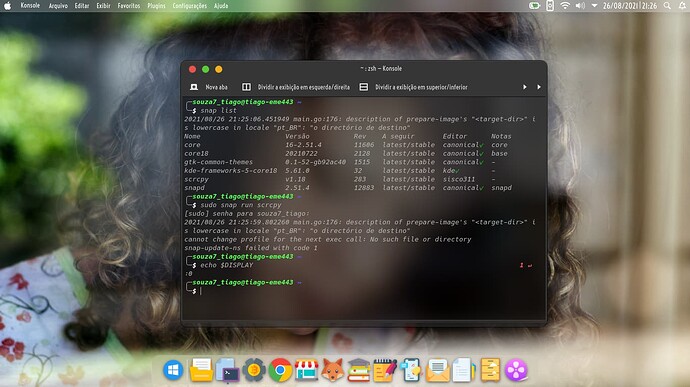Open the terminal icon in dock
This screenshot has height=387, width=690.
click(x=228, y=371)
